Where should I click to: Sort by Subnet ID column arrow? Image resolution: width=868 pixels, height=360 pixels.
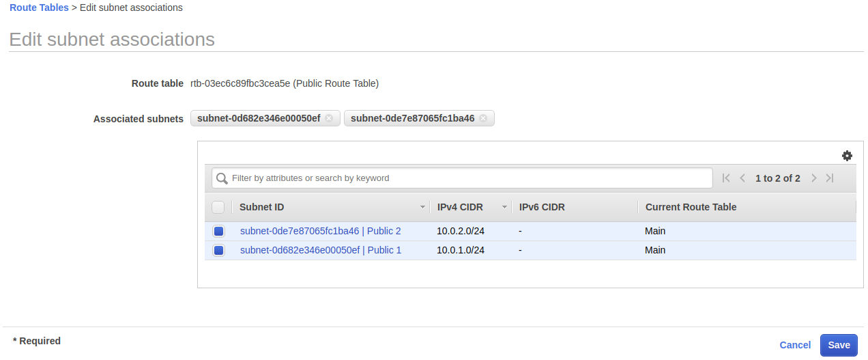422,207
